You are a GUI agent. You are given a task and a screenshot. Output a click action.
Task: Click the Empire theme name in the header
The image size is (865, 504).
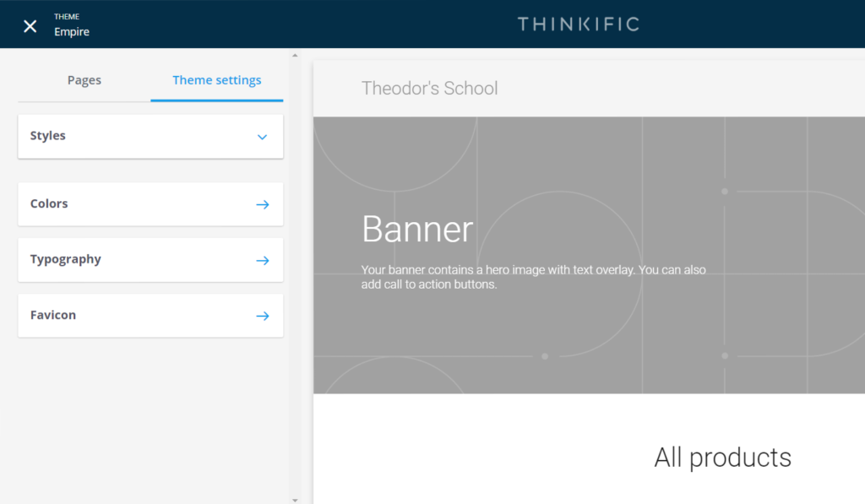coord(72,32)
